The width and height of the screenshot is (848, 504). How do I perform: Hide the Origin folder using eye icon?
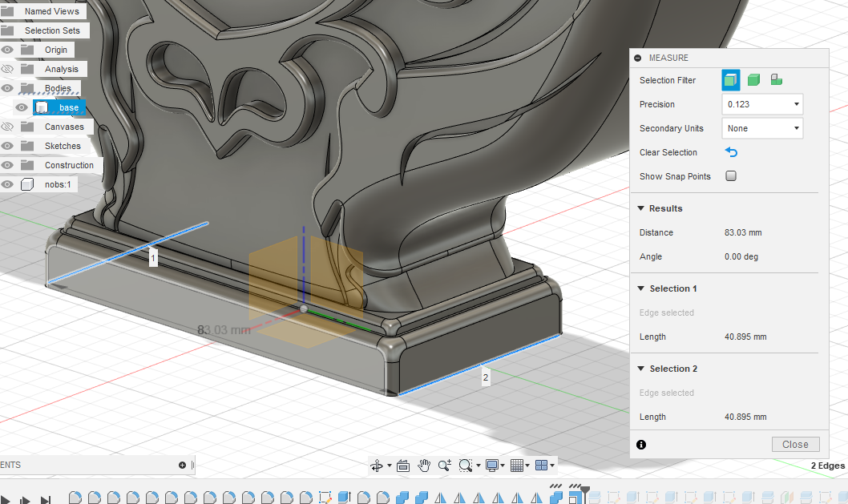[x=7, y=50]
